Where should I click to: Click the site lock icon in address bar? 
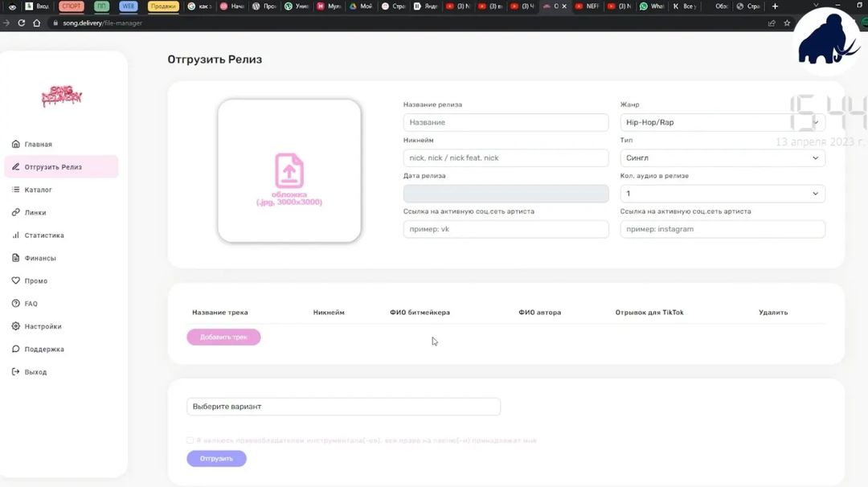[55, 23]
